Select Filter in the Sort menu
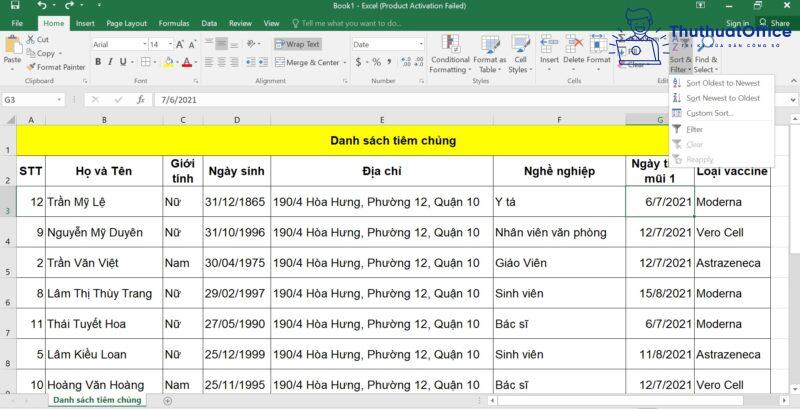This screenshot has width=800, height=409. point(722,130)
